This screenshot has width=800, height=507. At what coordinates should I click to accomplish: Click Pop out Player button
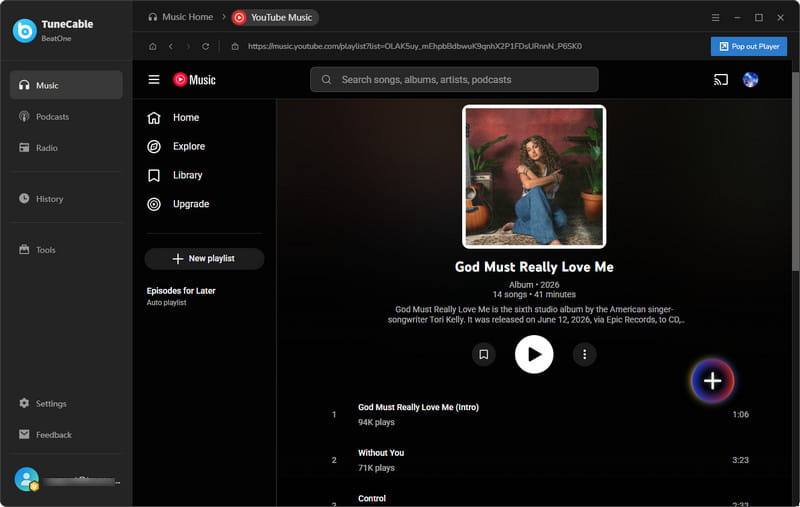tap(748, 46)
